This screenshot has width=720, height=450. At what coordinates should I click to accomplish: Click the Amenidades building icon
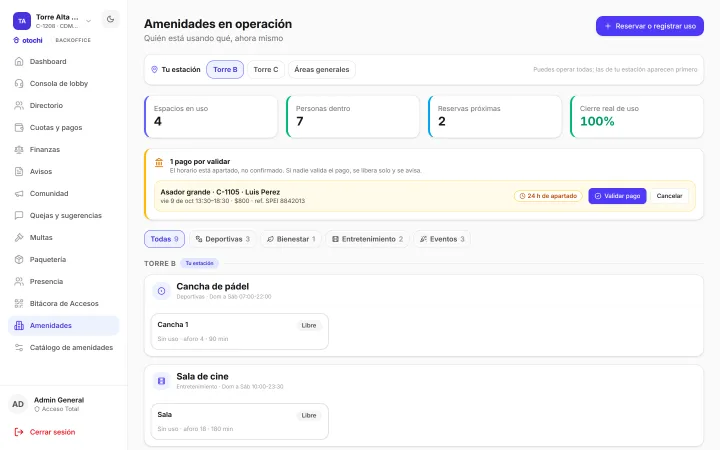[19, 326]
